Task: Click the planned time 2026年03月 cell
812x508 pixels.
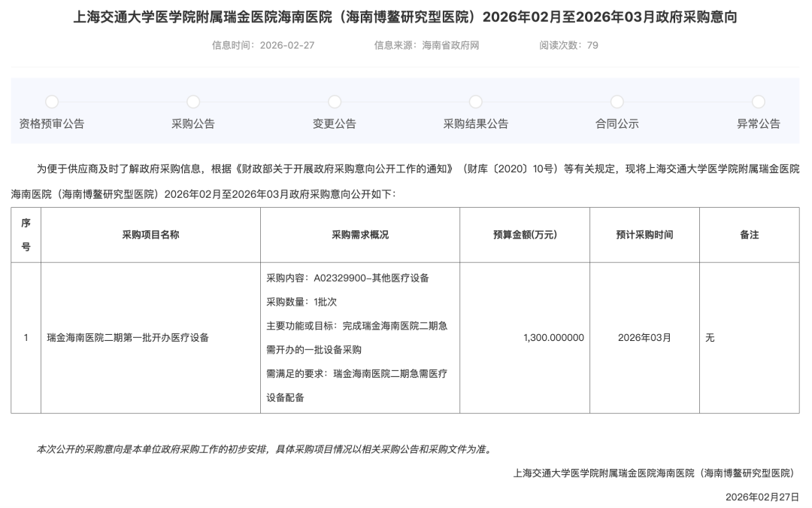Action: pos(645,338)
